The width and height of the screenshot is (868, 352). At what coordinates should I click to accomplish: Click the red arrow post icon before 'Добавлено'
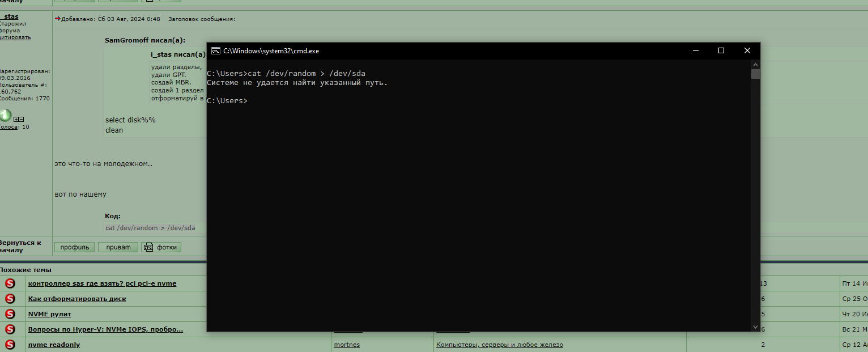pos(57,19)
